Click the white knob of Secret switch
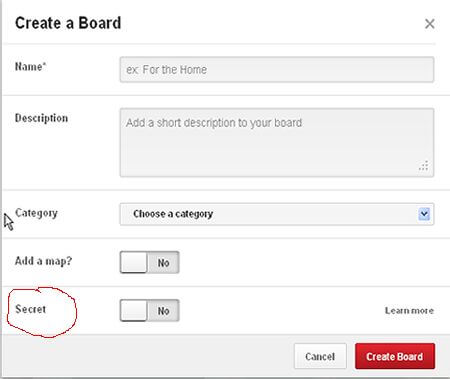This screenshot has height=379, width=450. pos(134,311)
